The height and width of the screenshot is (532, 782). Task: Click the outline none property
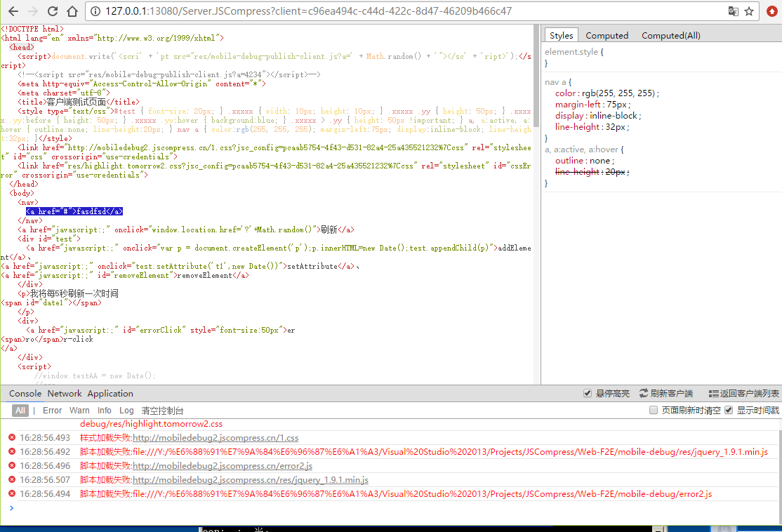585,161
